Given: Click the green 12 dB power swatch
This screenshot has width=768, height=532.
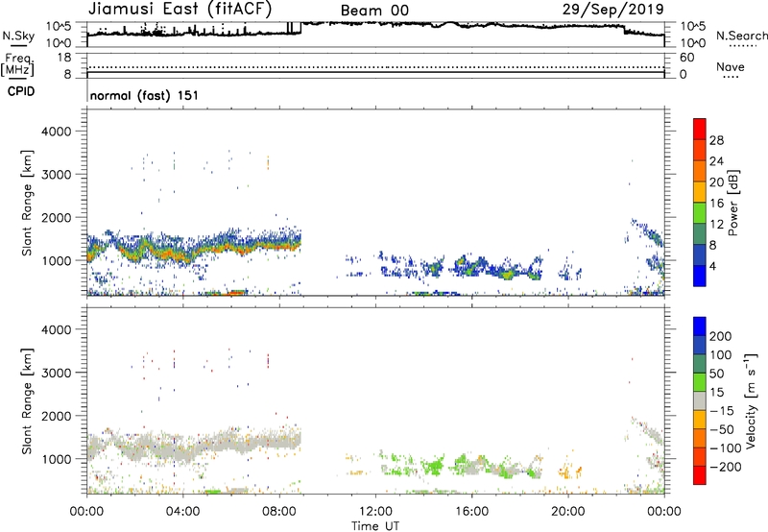Looking at the screenshot, I should [x=700, y=212].
